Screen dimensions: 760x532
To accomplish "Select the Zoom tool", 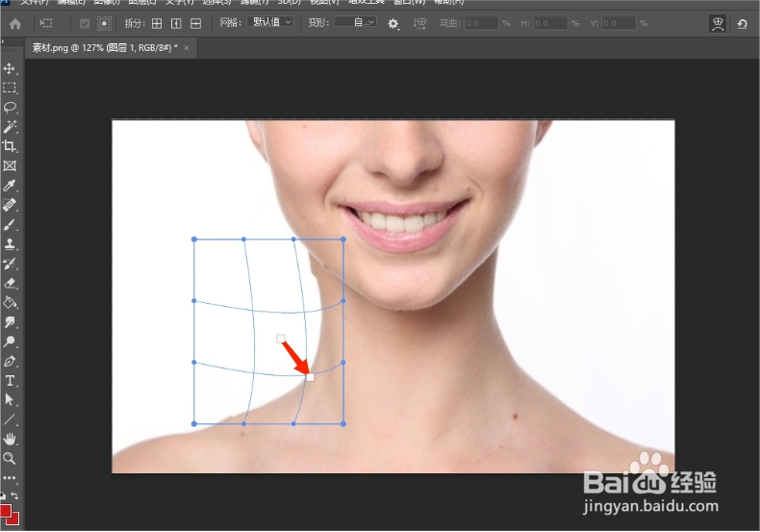I will [10, 458].
